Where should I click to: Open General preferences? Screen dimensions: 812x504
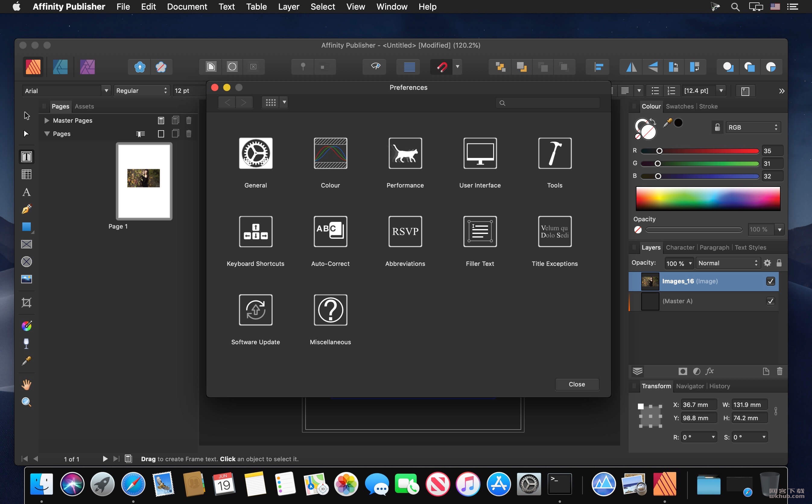(255, 153)
